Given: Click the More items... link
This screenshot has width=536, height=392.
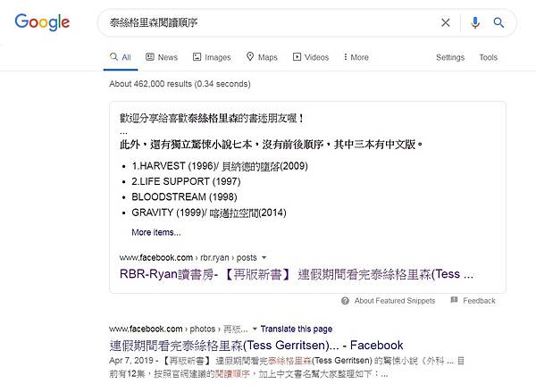Looking at the screenshot, I should click(x=156, y=232).
